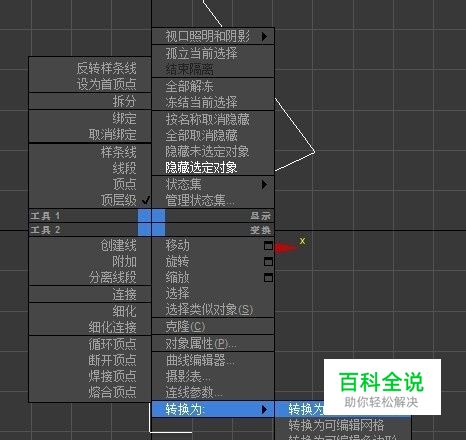Open settings box next to 缩放
The width and height of the screenshot is (466, 440).
268,278
